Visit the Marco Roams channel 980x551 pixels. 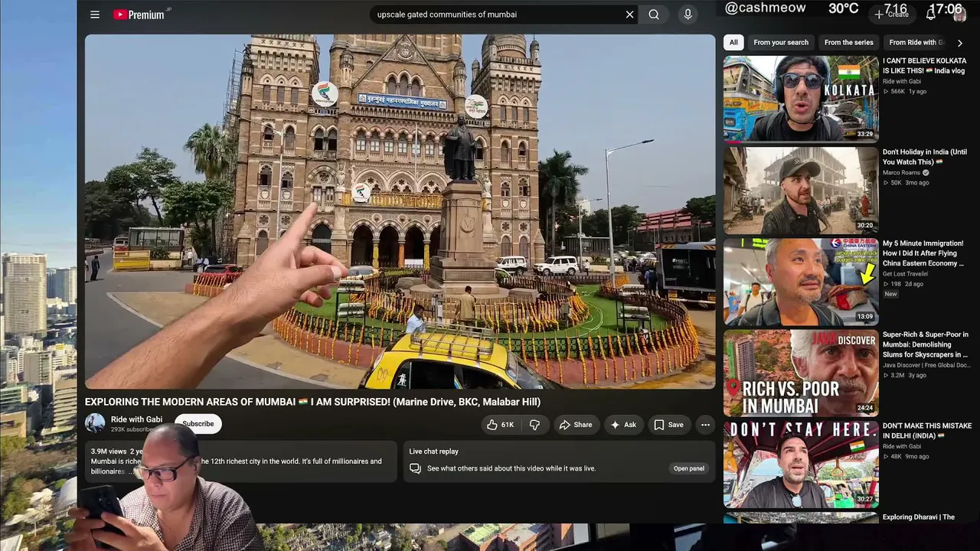pos(902,173)
